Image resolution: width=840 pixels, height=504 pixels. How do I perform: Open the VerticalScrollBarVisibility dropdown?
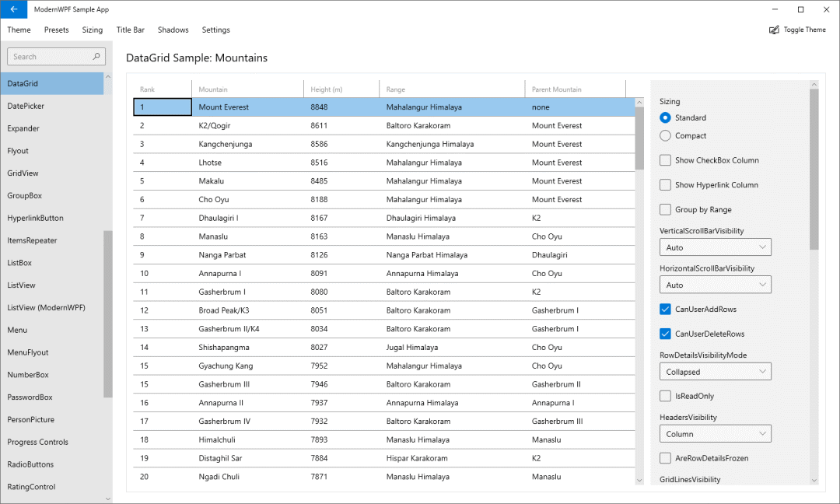(715, 247)
